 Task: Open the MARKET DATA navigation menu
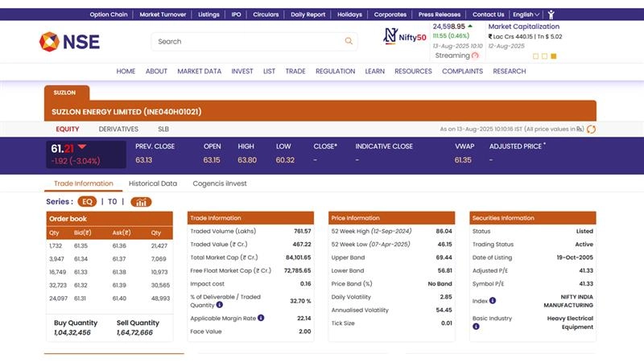click(199, 71)
